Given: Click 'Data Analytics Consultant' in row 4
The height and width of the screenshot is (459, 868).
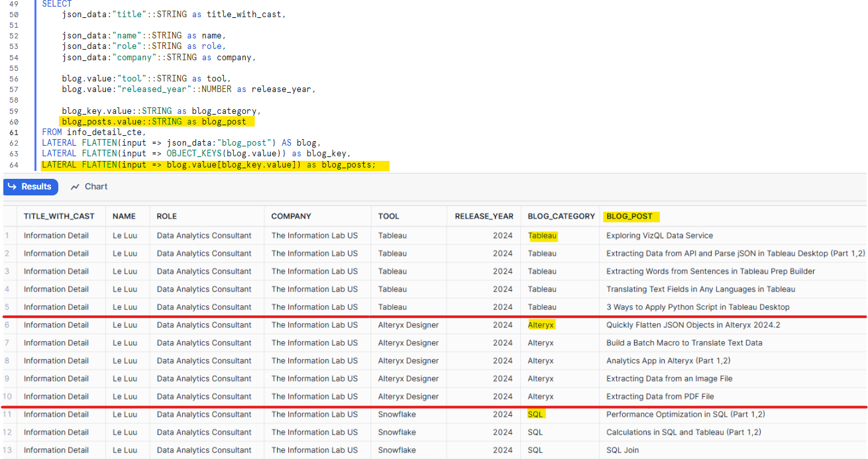Looking at the screenshot, I should click(x=204, y=289).
